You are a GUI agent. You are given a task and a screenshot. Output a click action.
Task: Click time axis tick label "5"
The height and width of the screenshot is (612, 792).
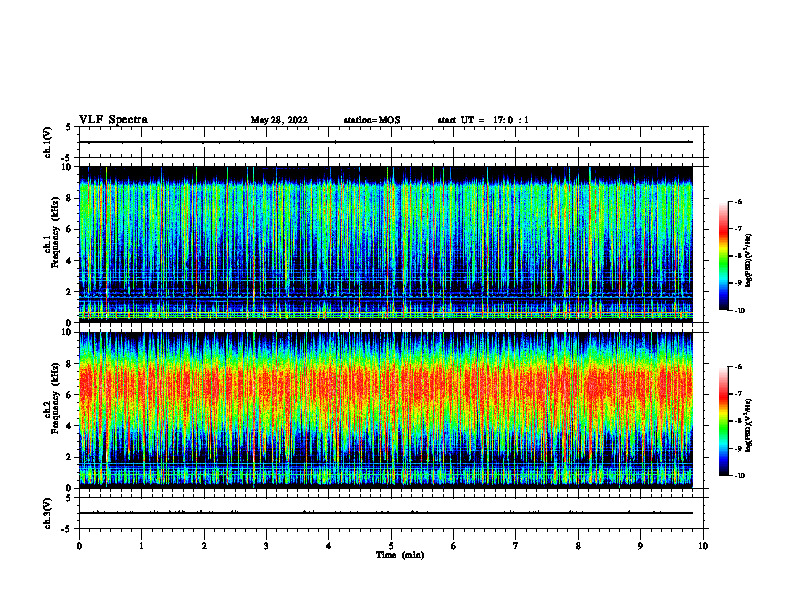tap(391, 546)
